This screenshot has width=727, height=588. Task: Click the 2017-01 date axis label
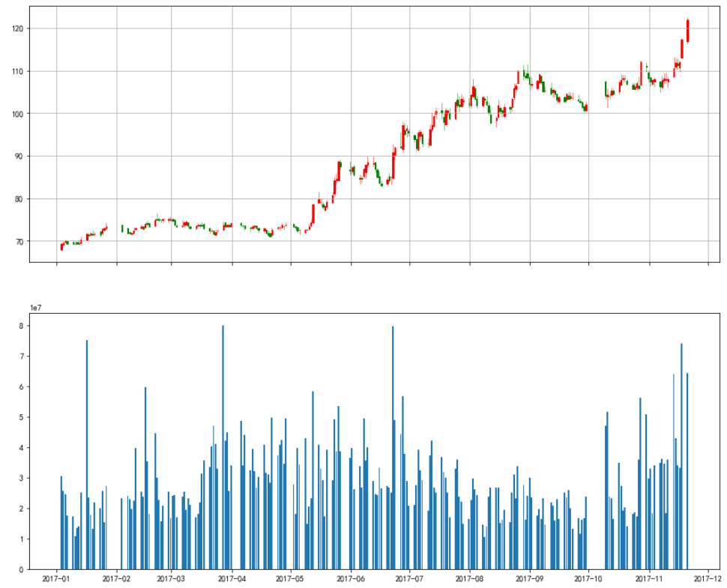click(56, 579)
